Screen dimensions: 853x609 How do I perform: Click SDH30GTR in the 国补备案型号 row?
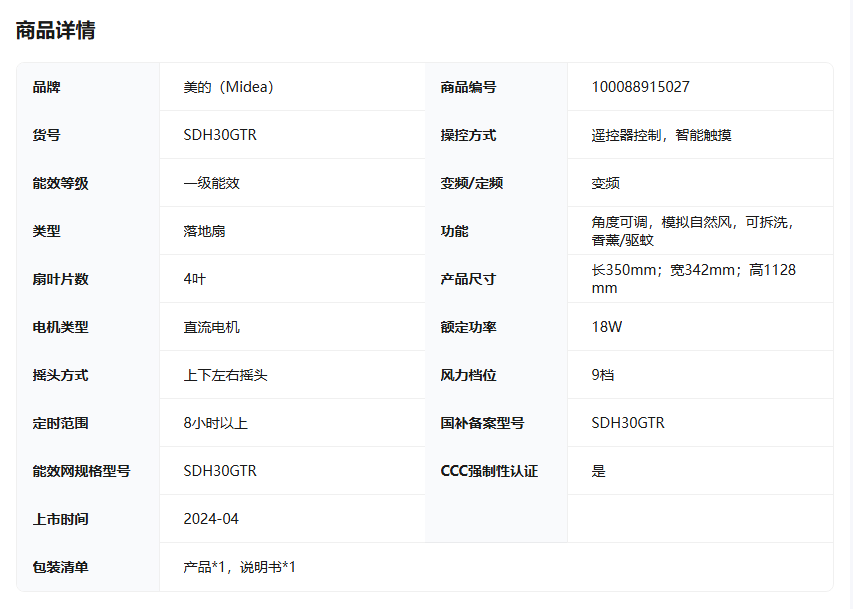coord(628,423)
